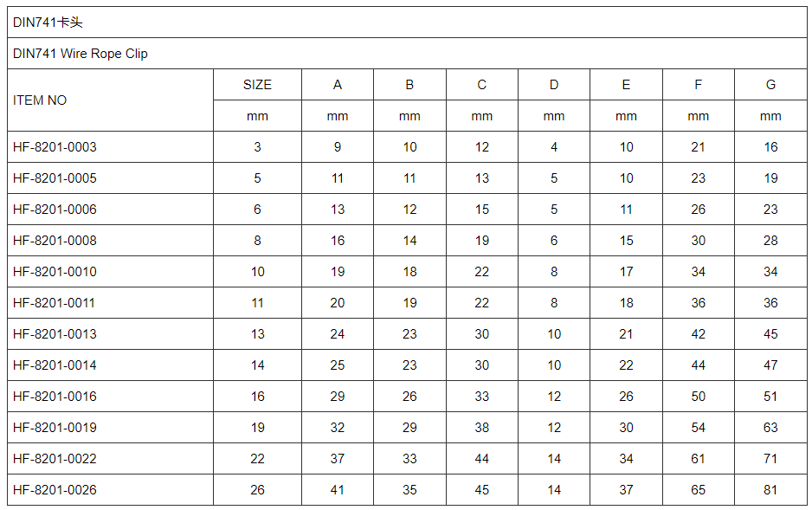Click the G value 81 cell
812x510 pixels.
point(770,490)
